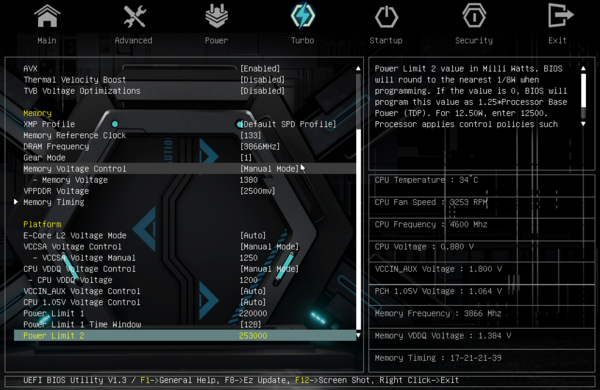Open the Memory Timing submenu entry
Screen dimensions: 600x390
(54, 202)
